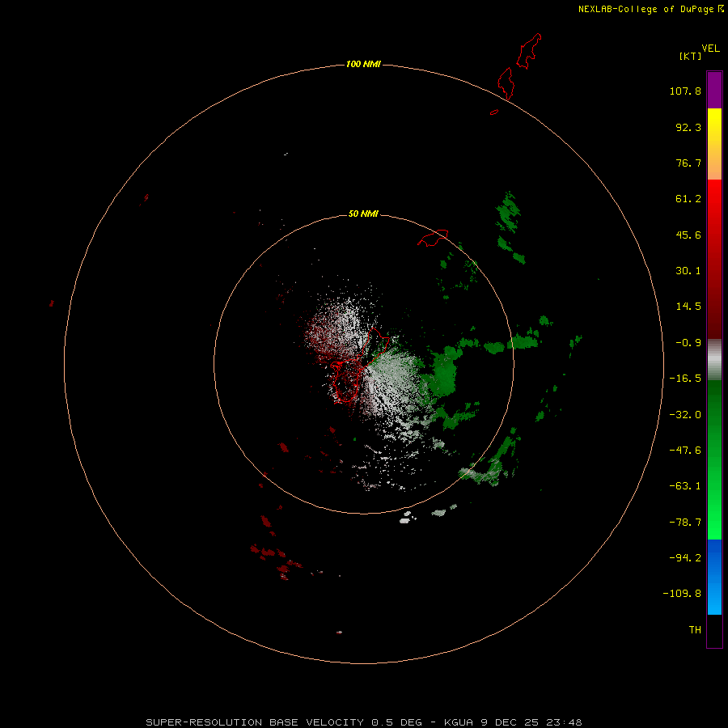The height and width of the screenshot is (728, 728).
Task: Pick the green segment of the color bar
Action: [x=714, y=459]
